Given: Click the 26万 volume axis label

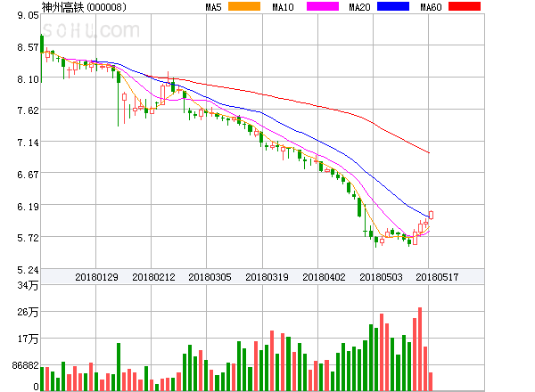Looking at the screenshot, I should 28,312.
